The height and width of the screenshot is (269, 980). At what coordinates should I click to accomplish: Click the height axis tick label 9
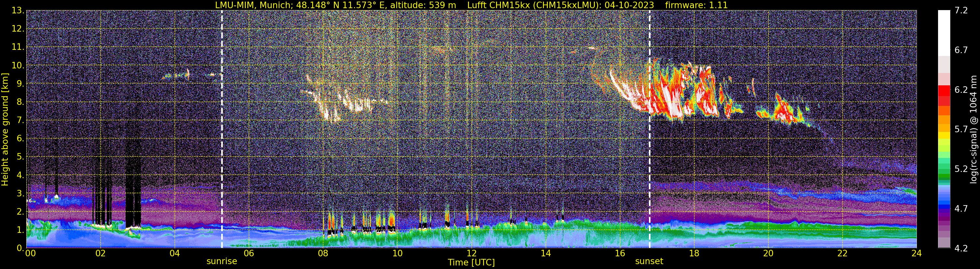pyautogui.click(x=20, y=84)
